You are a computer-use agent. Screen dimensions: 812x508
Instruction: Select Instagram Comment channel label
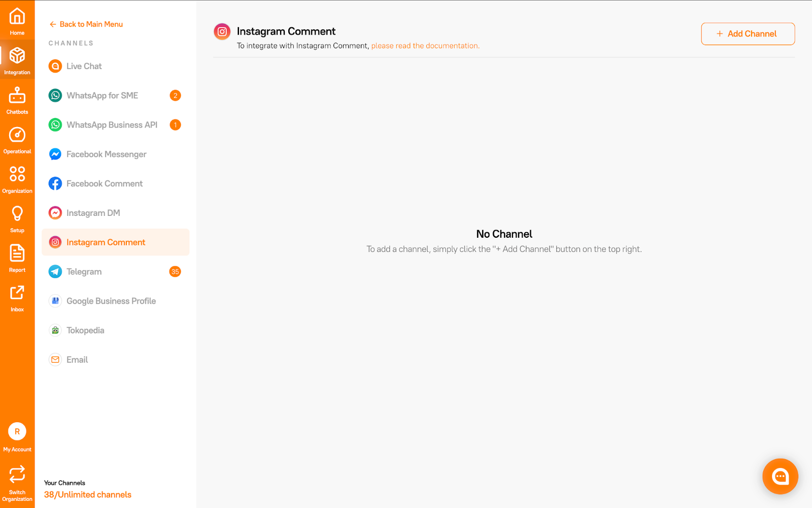(x=106, y=242)
